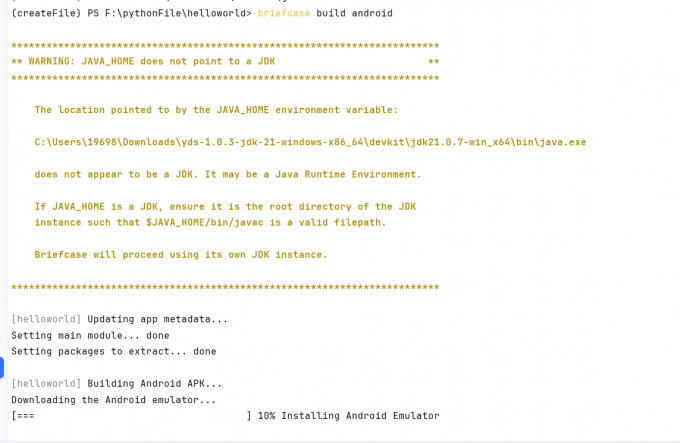Click the install progress bar brackets

tap(131, 416)
